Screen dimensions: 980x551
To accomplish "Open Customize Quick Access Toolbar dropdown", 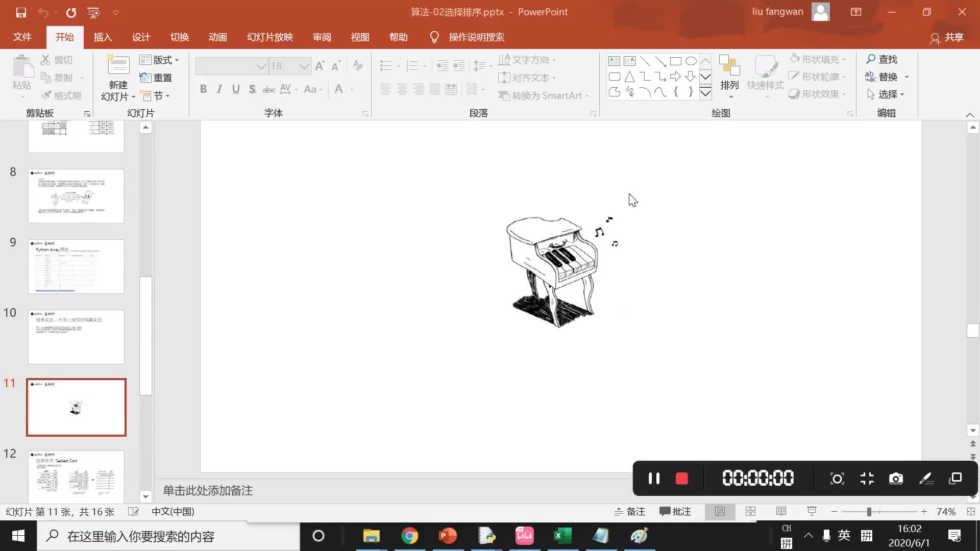I will click(x=116, y=12).
